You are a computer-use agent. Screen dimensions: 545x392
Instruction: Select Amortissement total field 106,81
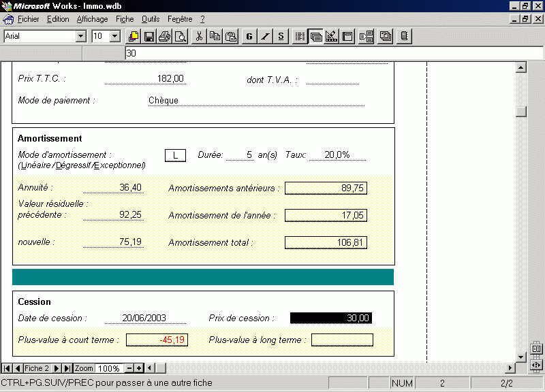[x=326, y=242]
